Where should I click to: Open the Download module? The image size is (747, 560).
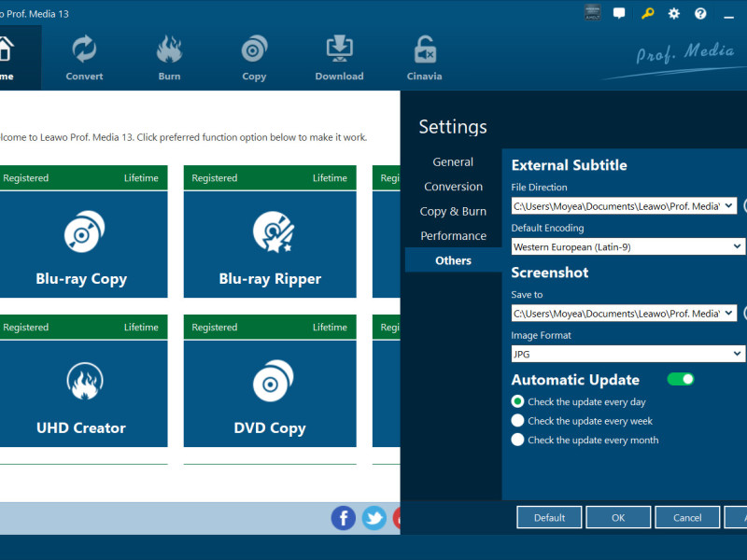[339, 58]
